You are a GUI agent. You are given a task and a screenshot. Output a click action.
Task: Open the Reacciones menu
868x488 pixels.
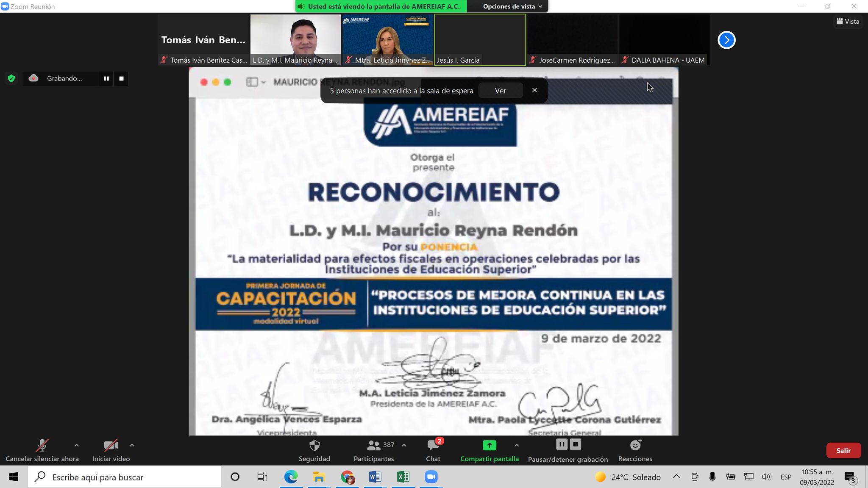635,451
